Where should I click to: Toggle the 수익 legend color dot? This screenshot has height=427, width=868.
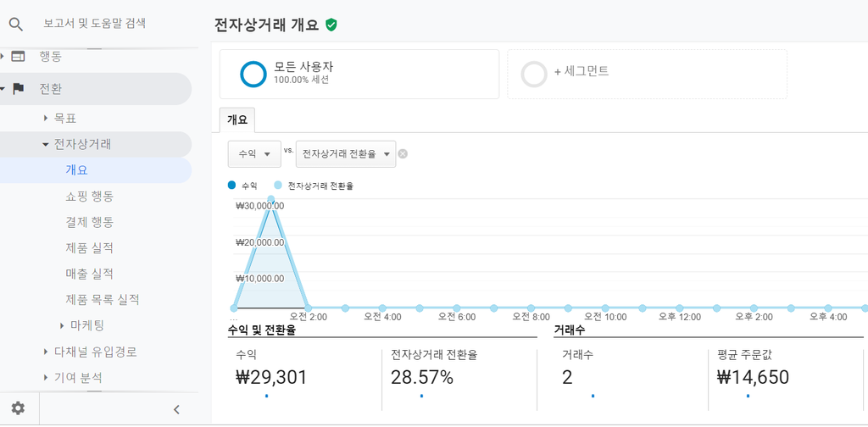pyautogui.click(x=232, y=186)
